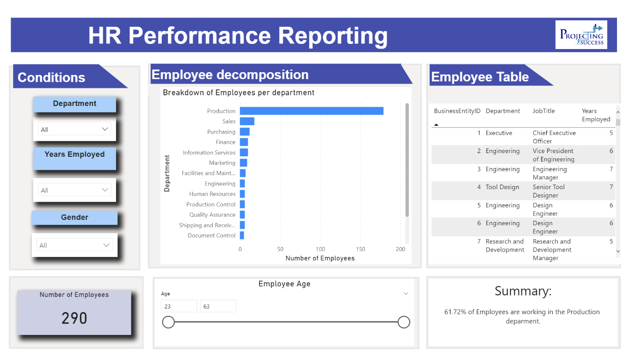Viewport: 629px width, 364px height.
Task: Click the BusinessEntityID 7 cell
Action: 479,241
